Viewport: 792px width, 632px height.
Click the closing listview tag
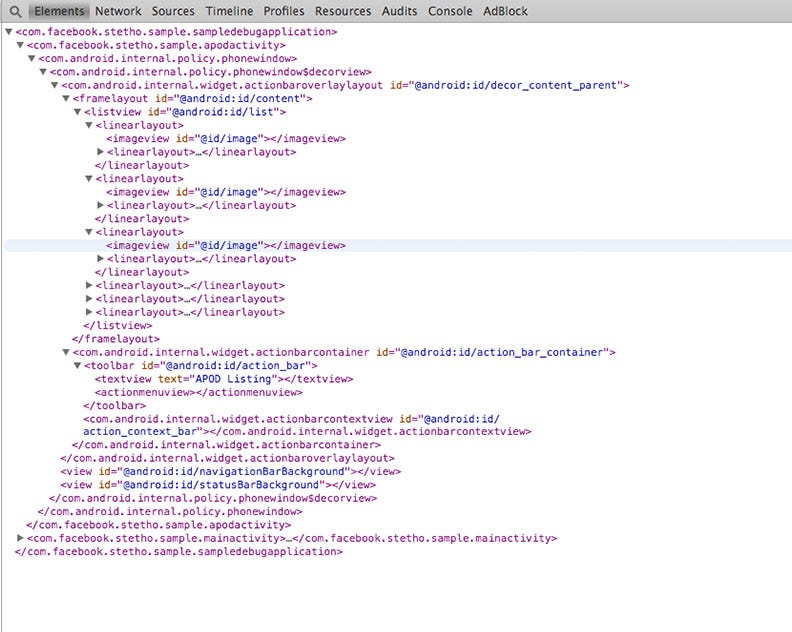point(118,326)
